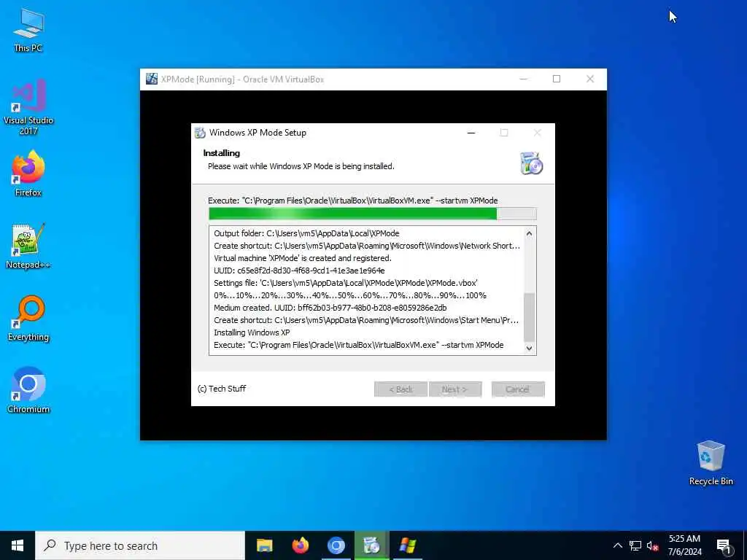The height and width of the screenshot is (560, 747).
Task: Switch to XP Mode Setup taskbar item
Action: coord(371,545)
